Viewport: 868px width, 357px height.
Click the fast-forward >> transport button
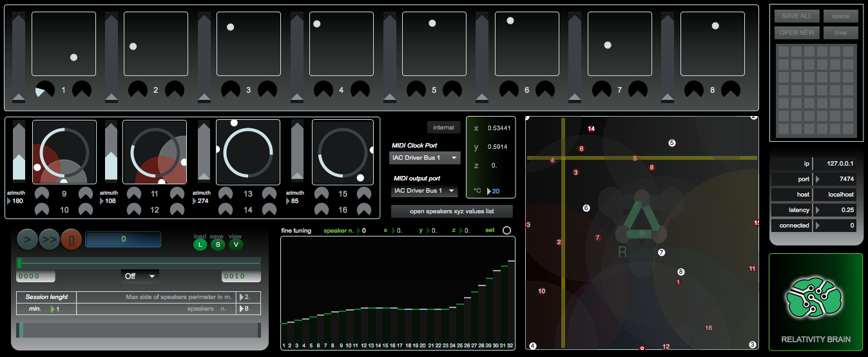48,240
